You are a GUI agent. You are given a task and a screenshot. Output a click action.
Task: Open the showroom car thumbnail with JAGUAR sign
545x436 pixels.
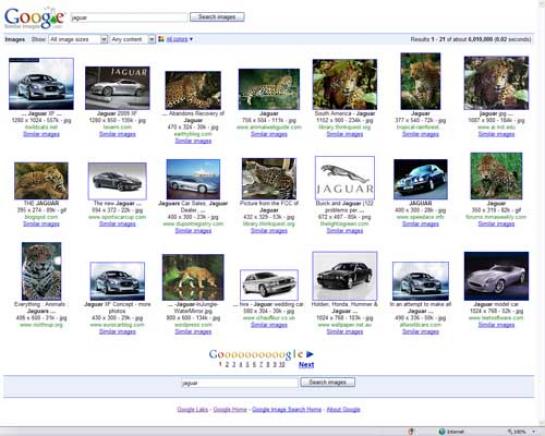pos(117,88)
